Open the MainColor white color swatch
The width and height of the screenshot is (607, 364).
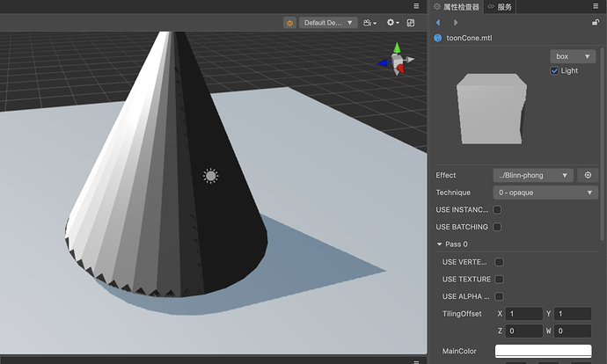click(543, 351)
